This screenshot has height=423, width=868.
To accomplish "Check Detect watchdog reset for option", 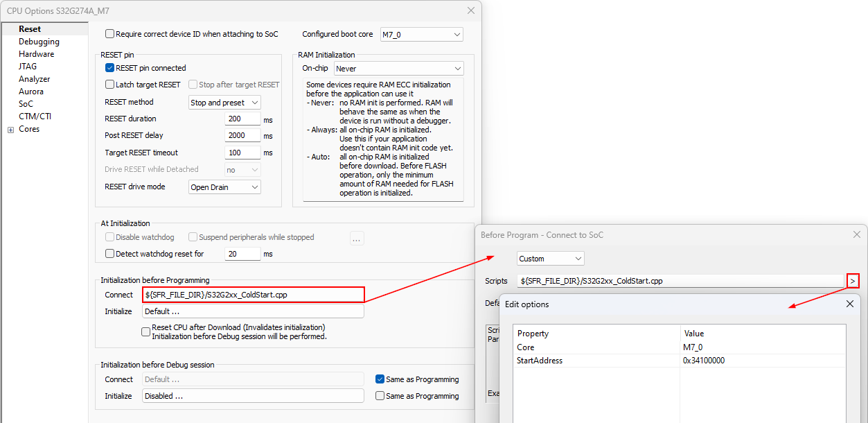I will [x=110, y=254].
